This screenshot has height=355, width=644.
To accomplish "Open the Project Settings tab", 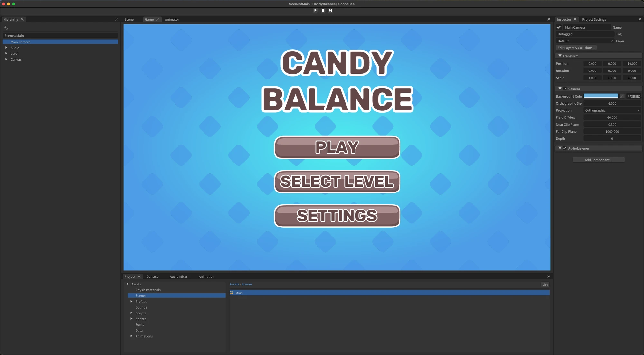I will (594, 19).
